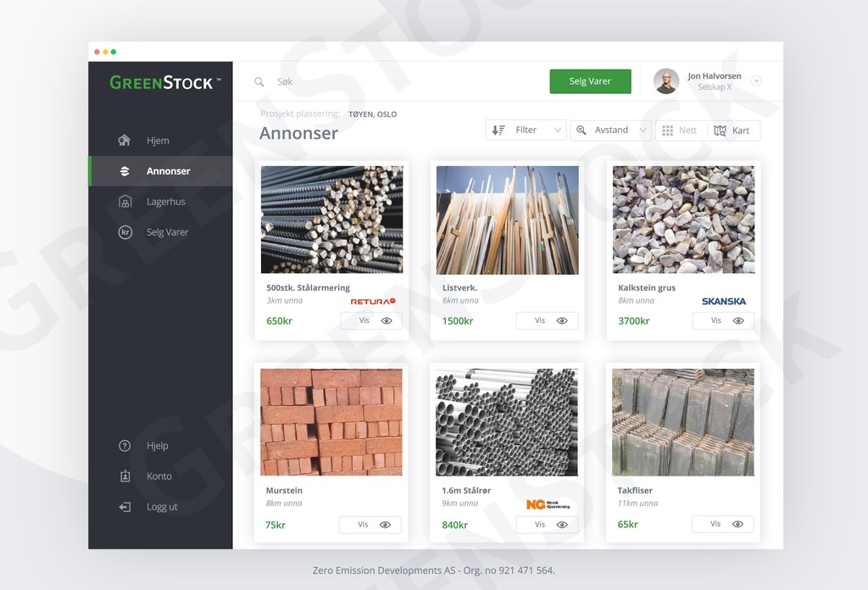Toggle eye icon on 1.6m Stålrør card
Viewport: 868px width, 590px height.
tap(562, 525)
